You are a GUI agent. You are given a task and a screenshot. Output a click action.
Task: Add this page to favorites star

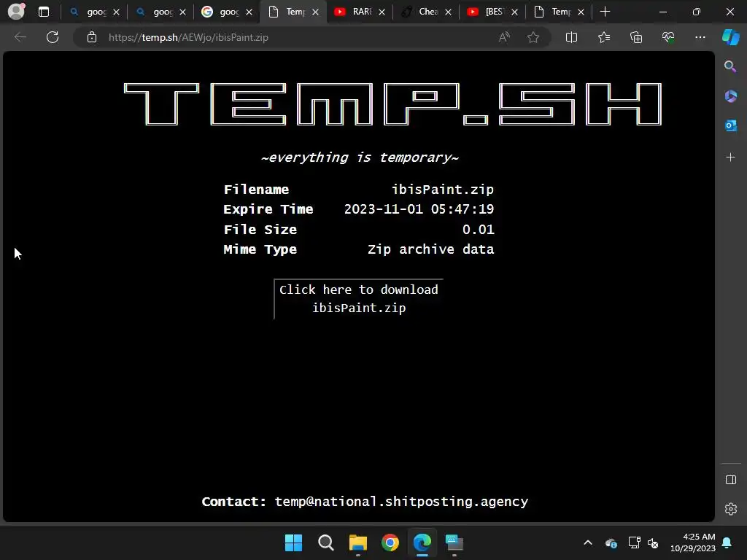533,37
